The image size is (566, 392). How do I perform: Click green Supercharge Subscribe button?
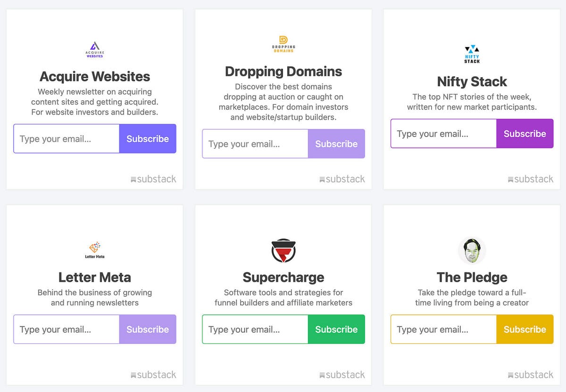[x=336, y=329]
